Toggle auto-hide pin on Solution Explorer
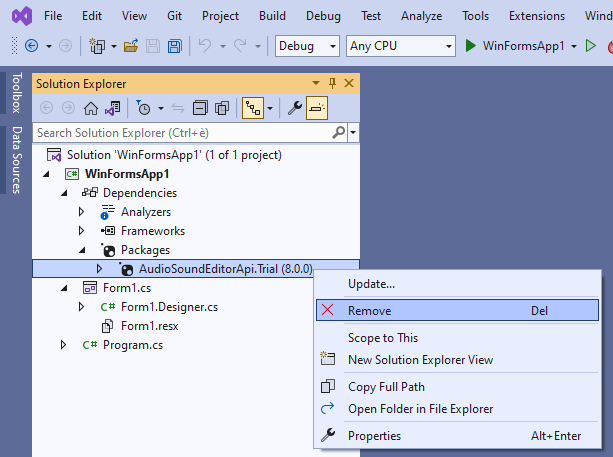Viewport: 613px width, 457px height. point(331,83)
